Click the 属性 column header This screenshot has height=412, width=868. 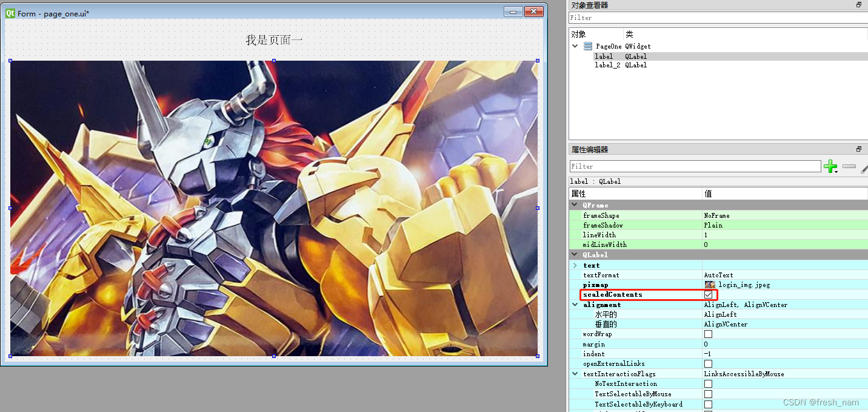(635, 194)
